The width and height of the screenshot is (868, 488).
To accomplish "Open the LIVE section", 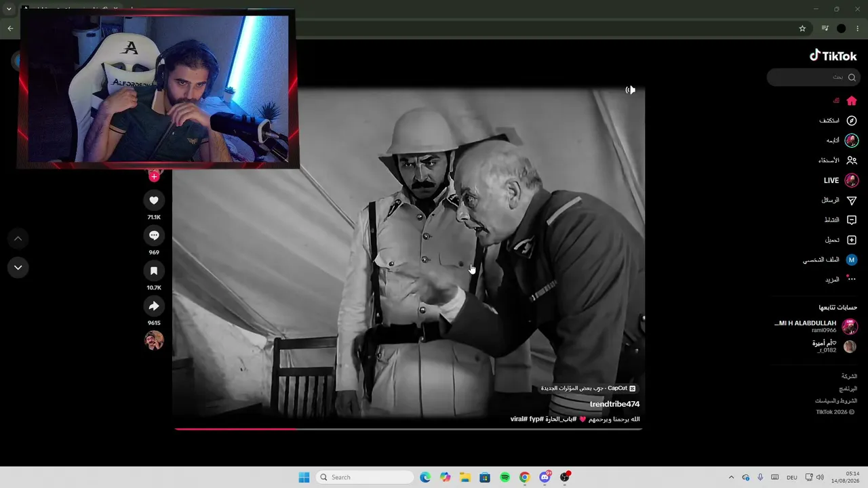I will pyautogui.click(x=841, y=180).
